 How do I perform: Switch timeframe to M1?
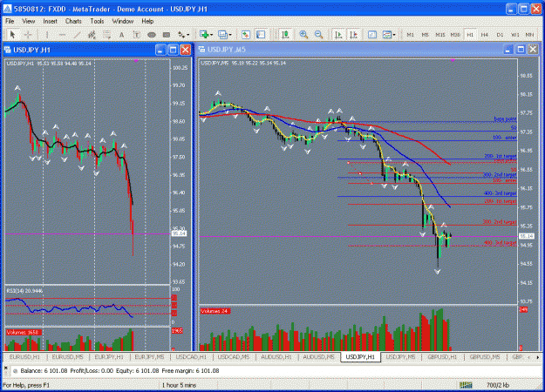[x=410, y=35]
